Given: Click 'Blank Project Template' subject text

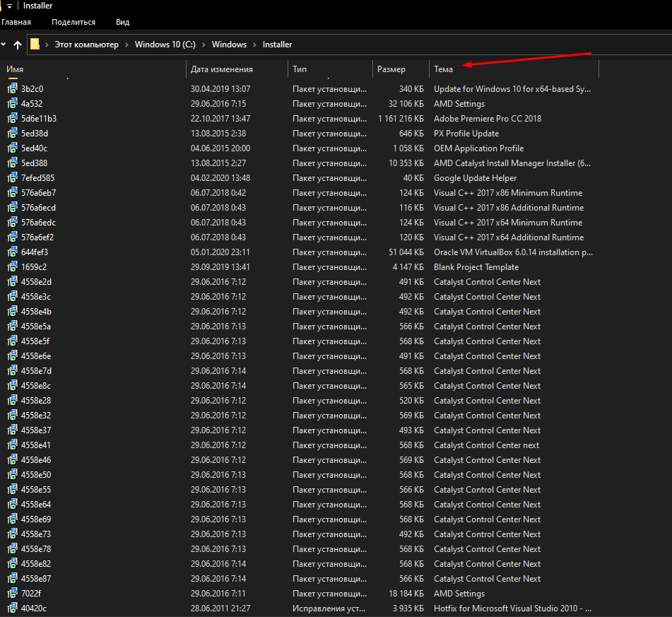Looking at the screenshot, I should tap(476, 267).
